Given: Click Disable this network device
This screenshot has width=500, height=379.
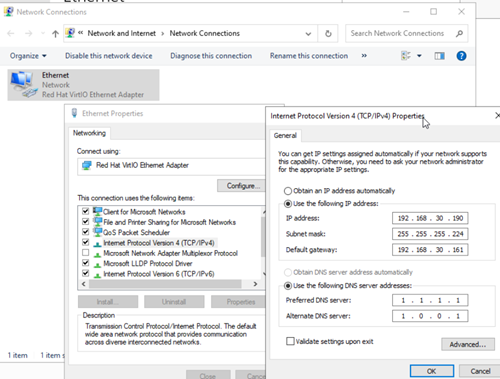Looking at the screenshot, I should pyautogui.click(x=109, y=56).
